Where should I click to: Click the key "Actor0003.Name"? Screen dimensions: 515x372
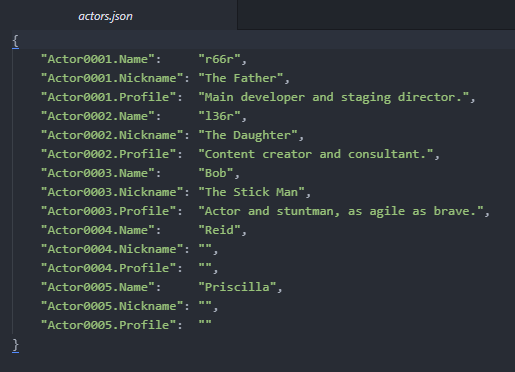98,173
